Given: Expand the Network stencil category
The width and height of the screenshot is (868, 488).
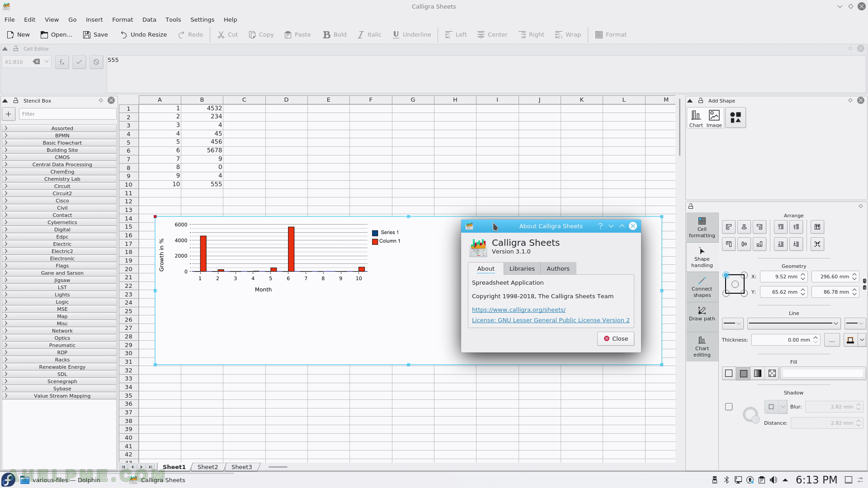Looking at the screenshot, I should coord(59,331).
